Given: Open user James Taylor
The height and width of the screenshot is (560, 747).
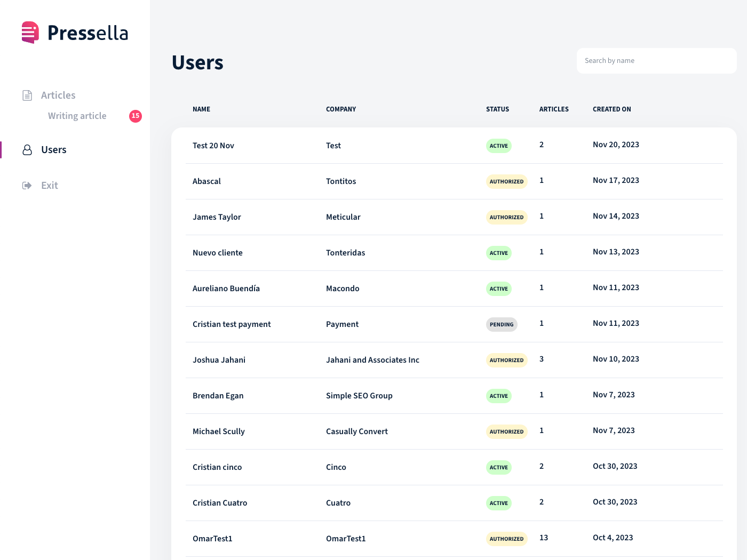Looking at the screenshot, I should (217, 217).
